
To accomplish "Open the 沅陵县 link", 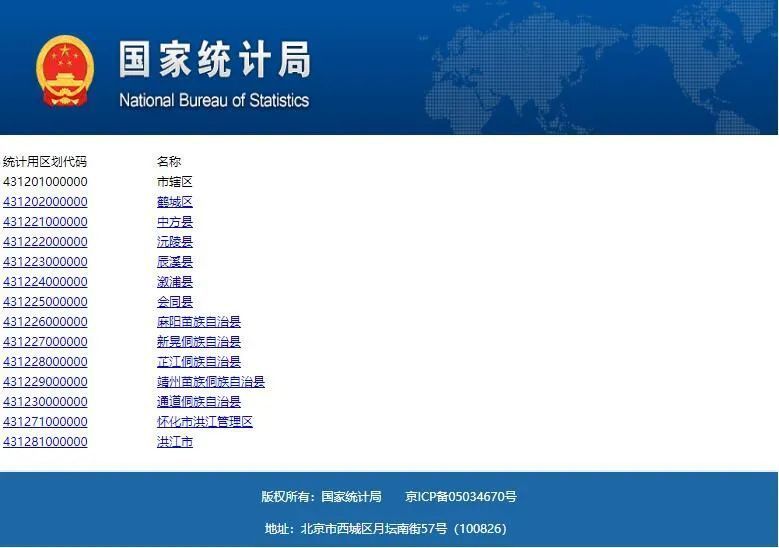I will 174,241.
